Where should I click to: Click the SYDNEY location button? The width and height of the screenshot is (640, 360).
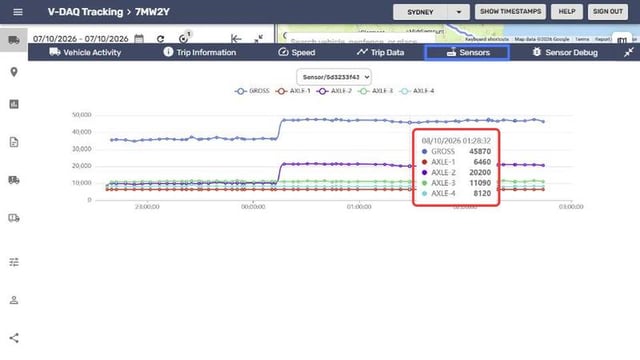420,12
